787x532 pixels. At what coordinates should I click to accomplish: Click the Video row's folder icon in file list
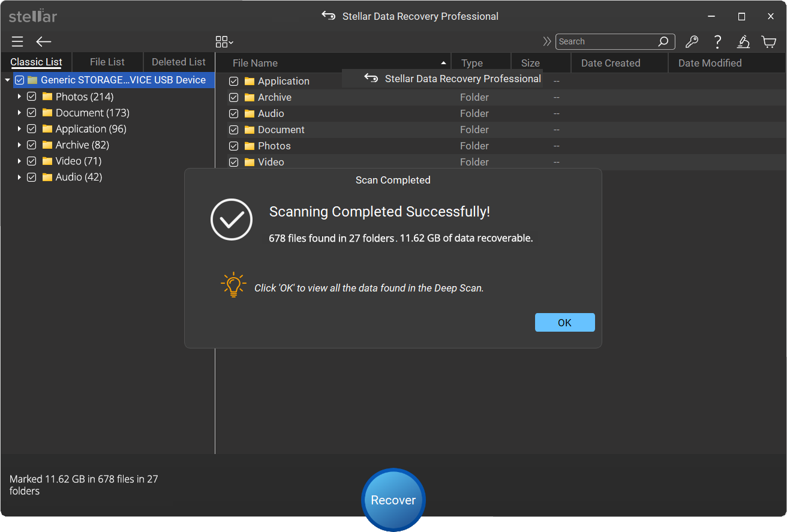pyautogui.click(x=250, y=162)
